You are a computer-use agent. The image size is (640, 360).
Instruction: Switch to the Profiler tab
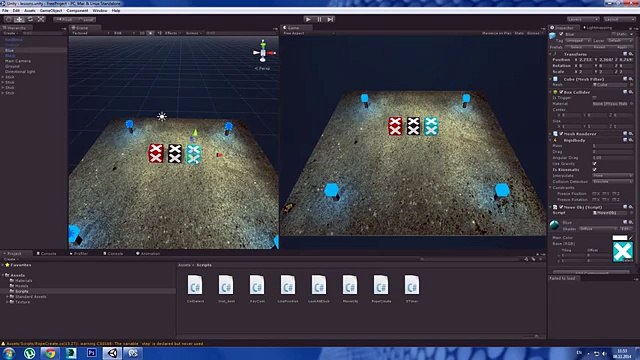pyautogui.click(x=79, y=253)
